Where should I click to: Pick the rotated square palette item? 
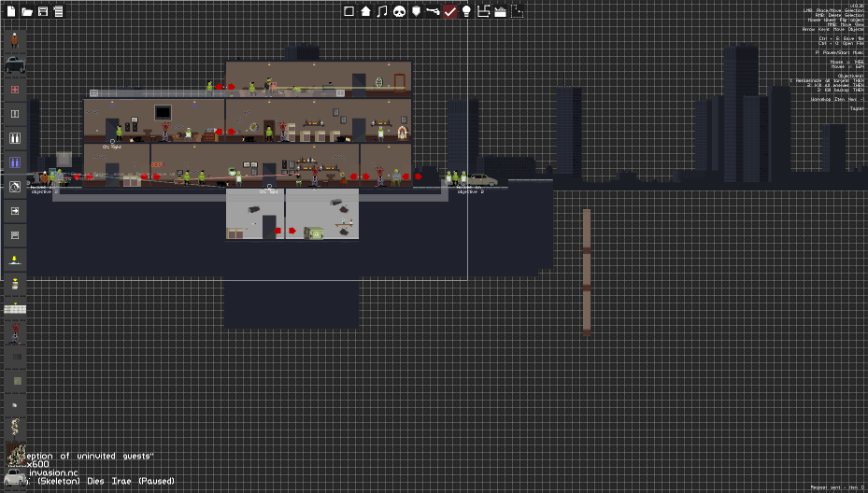(15, 187)
